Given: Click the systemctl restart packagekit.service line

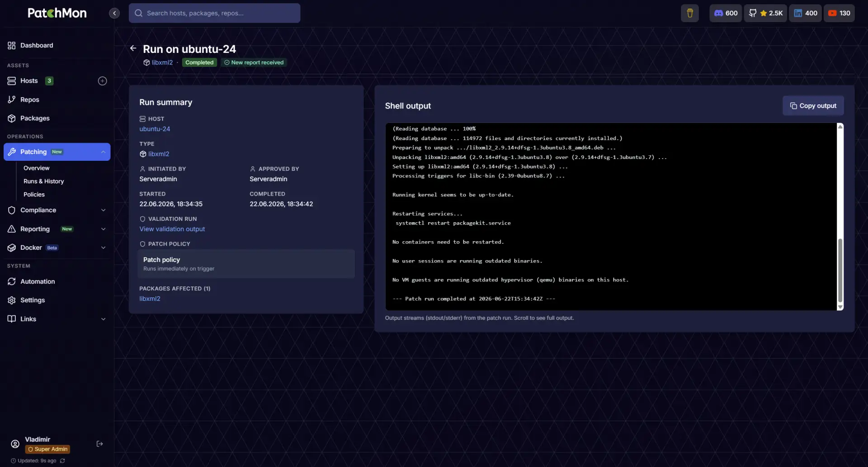Looking at the screenshot, I should point(453,223).
